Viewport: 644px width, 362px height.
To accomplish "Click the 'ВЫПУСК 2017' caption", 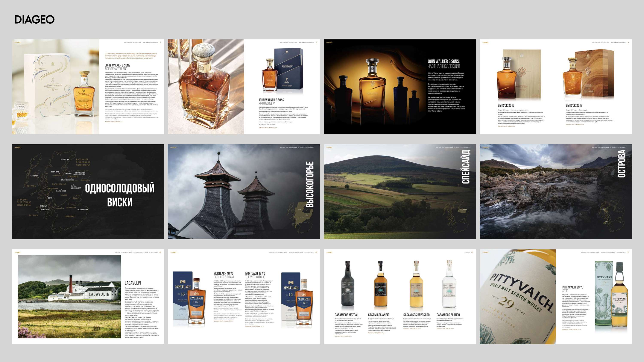I will [x=574, y=106].
